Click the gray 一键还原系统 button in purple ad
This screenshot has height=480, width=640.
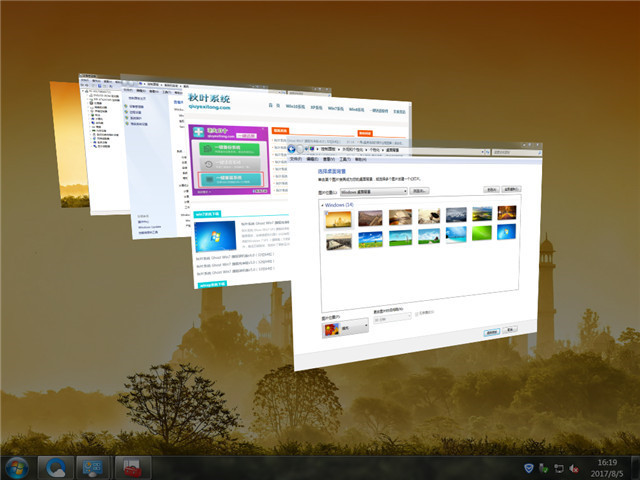point(231,164)
